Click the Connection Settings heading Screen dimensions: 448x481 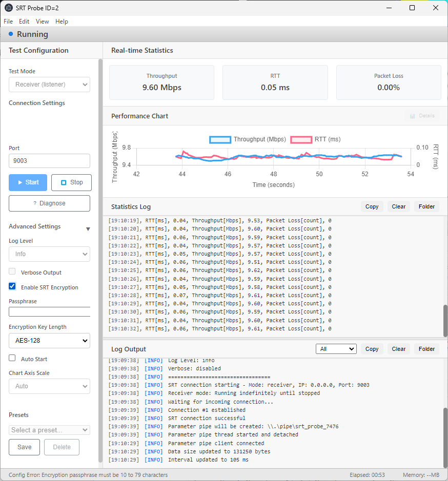click(37, 103)
